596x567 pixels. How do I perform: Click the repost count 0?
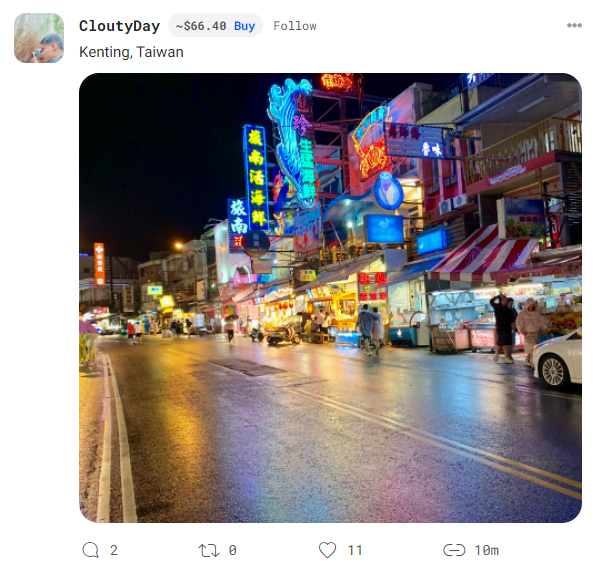233,550
